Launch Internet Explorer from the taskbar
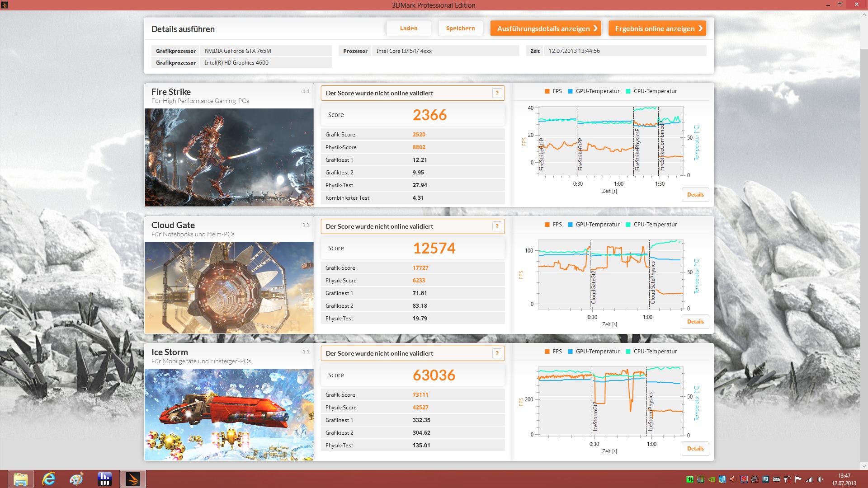868x488 pixels. 48,479
